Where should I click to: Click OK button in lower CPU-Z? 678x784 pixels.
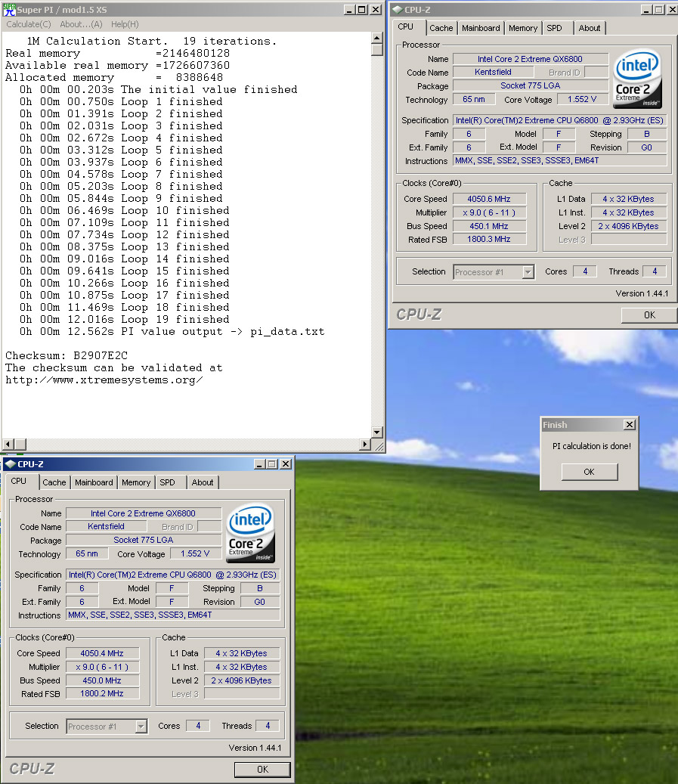click(262, 769)
